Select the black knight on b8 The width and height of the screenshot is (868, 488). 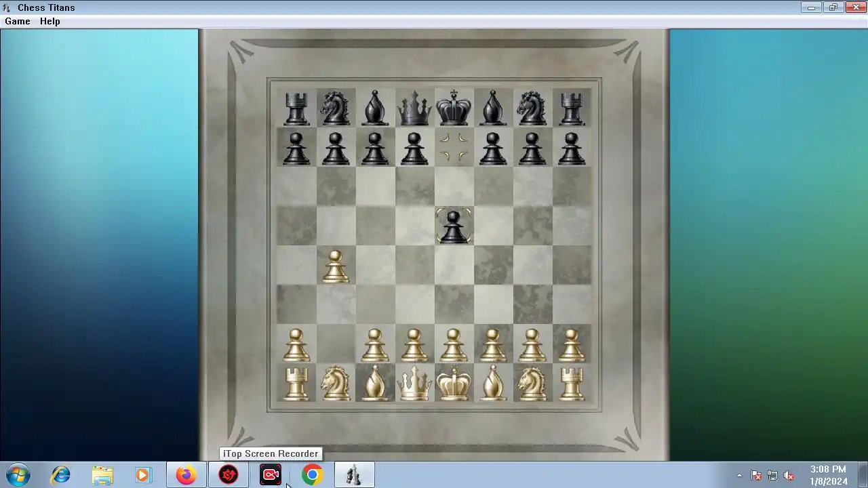click(x=336, y=108)
